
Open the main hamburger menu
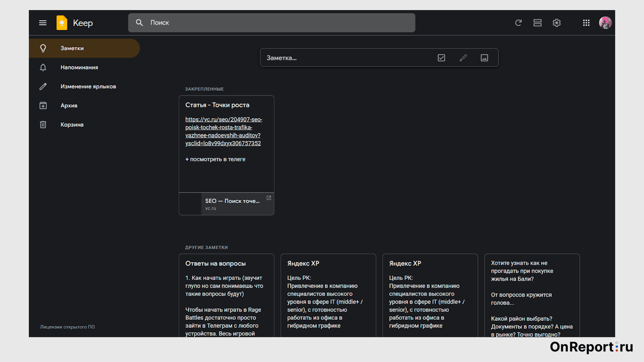tap(43, 23)
